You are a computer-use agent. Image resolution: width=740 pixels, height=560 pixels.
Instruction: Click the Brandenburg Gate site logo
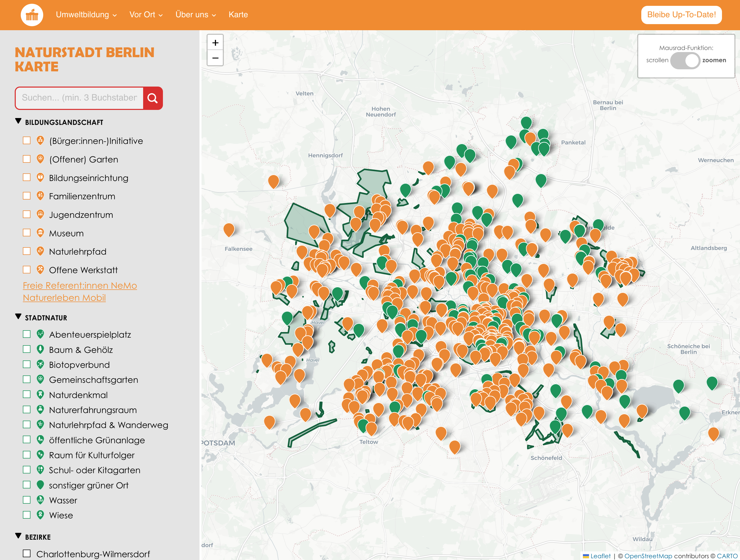32,15
